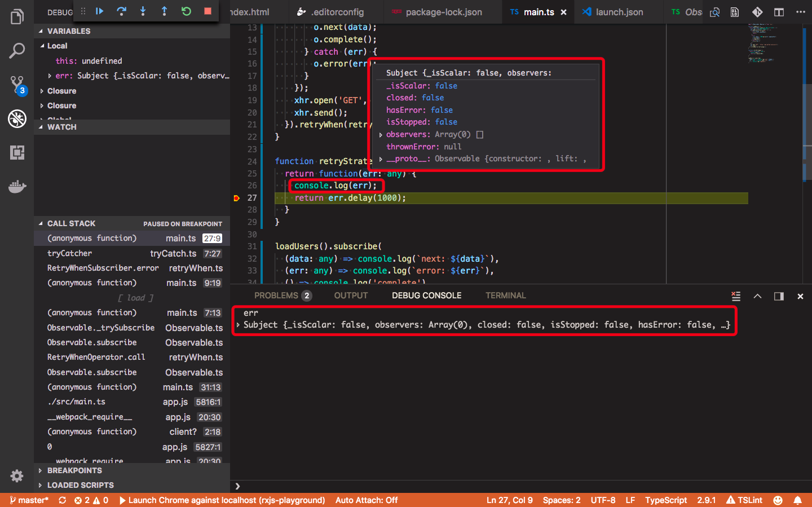Step Over using the debug toolbar
Viewport: 812px width, 507px height.
pyautogui.click(x=122, y=10)
